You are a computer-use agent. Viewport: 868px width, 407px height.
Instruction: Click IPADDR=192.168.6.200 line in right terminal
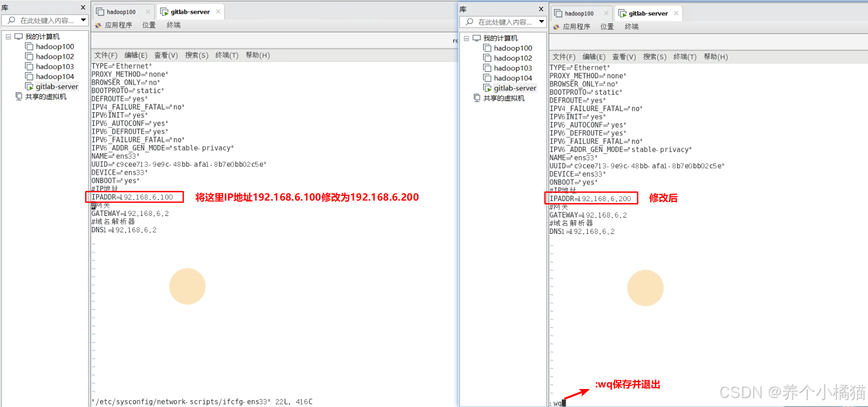pos(590,198)
